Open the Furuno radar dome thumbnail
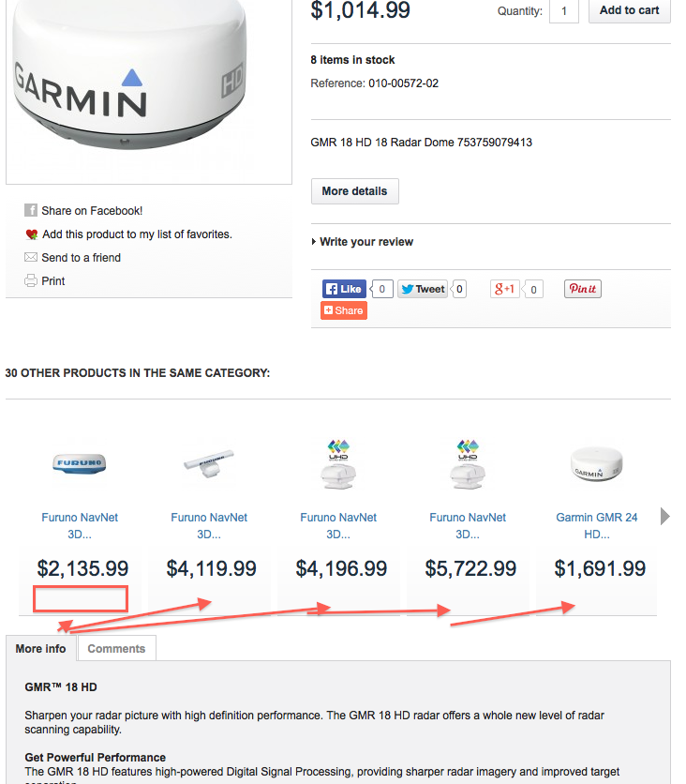Viewport: 686px width, 784px height. point(80,463)
